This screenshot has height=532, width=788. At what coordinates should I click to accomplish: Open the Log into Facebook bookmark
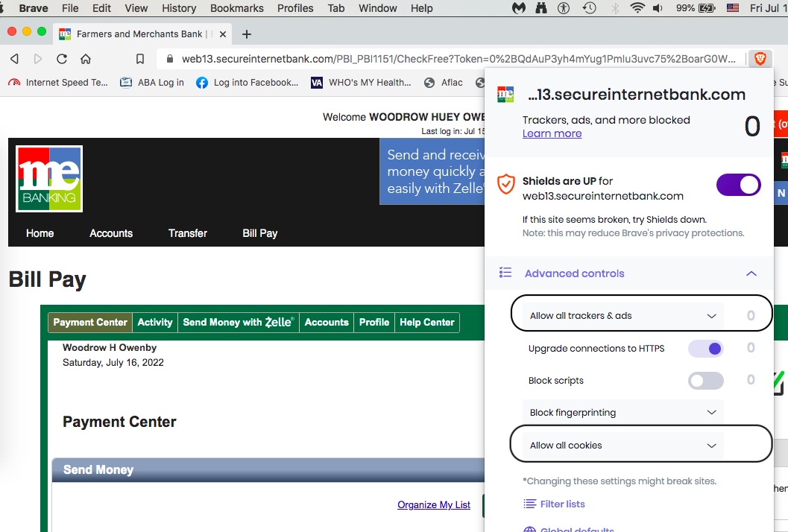click(248, 83)
